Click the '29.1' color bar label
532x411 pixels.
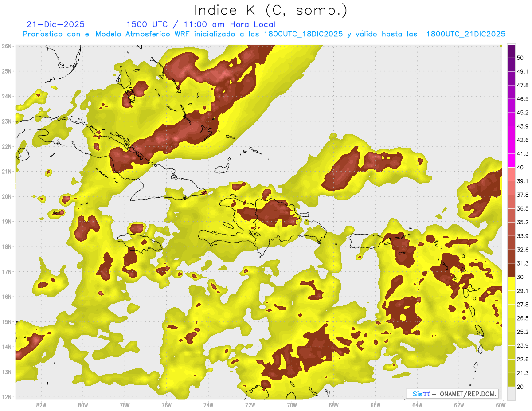(523, 291)
